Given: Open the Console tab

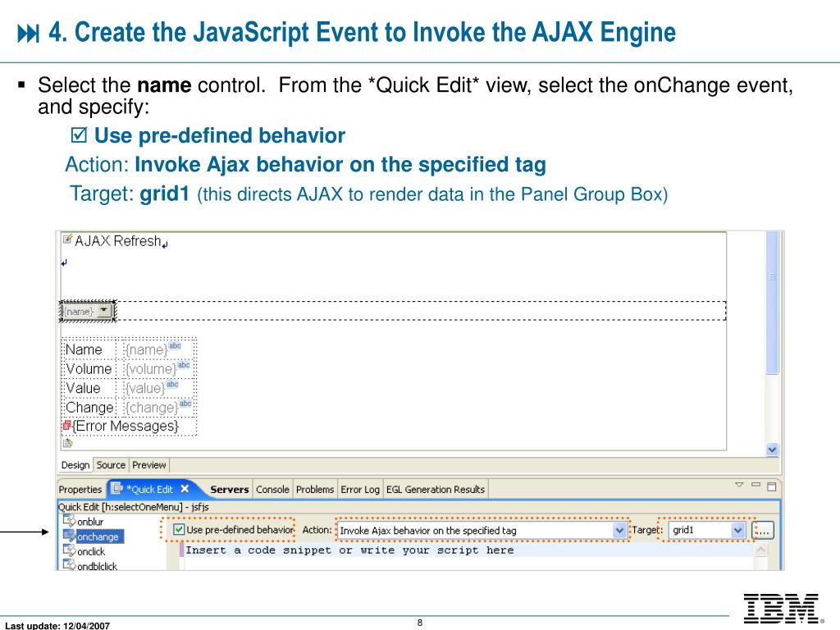Looking at the screenshot, I should (x=272, y=489).
